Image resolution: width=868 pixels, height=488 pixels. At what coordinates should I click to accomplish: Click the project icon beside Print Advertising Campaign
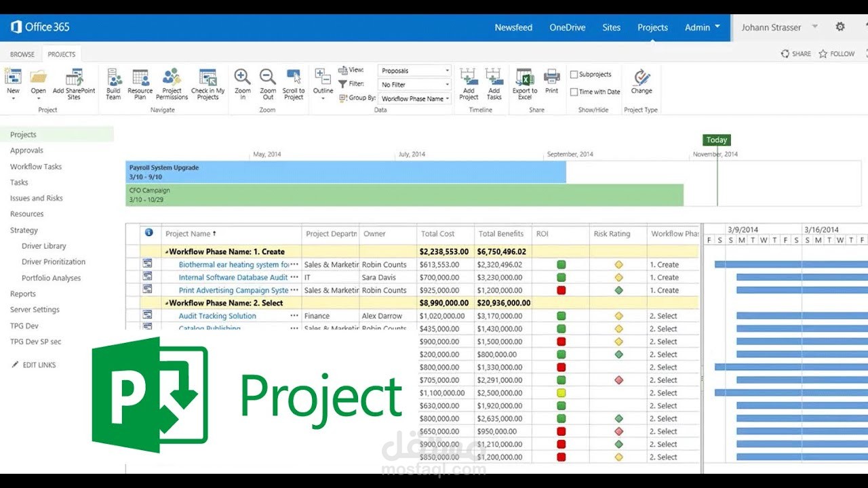point(147,289)
